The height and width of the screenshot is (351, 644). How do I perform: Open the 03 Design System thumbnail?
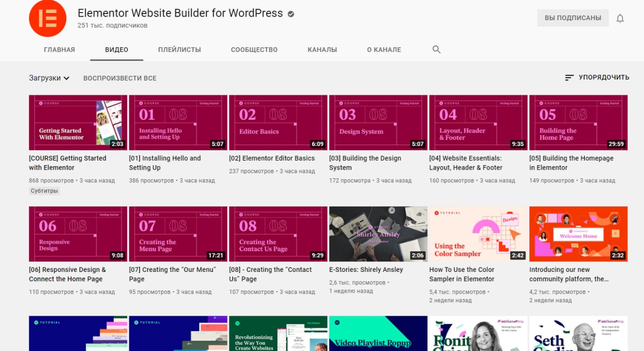tap(378, 122)
